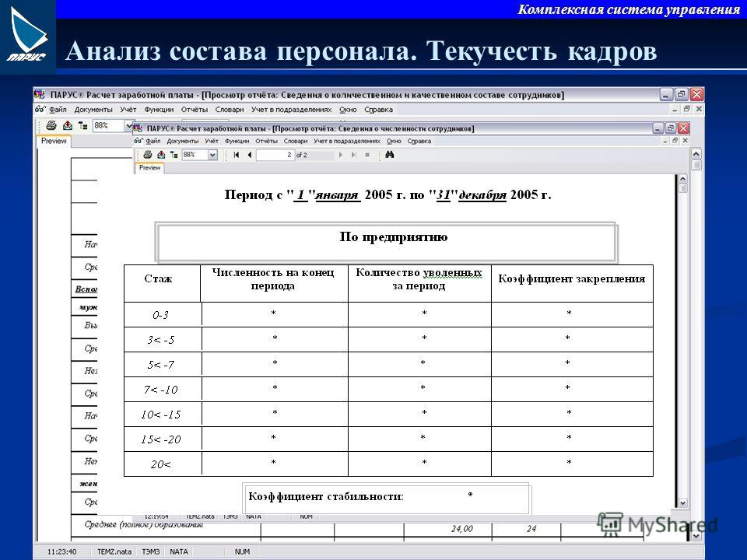Open Отчёты menu in back window
The height and width of the screenshot is (560, 747).
(x=195, y=110)
